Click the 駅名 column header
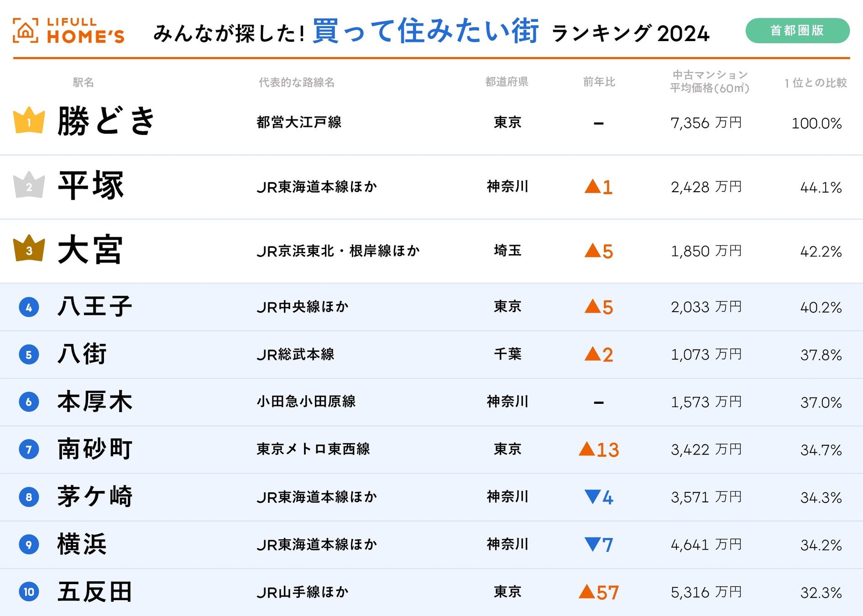The width and height of the screenshot is (863, 616). tap(83, 82)
